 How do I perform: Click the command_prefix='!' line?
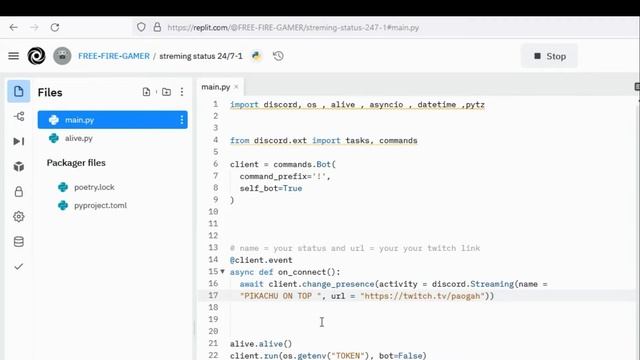coord(285,176)
